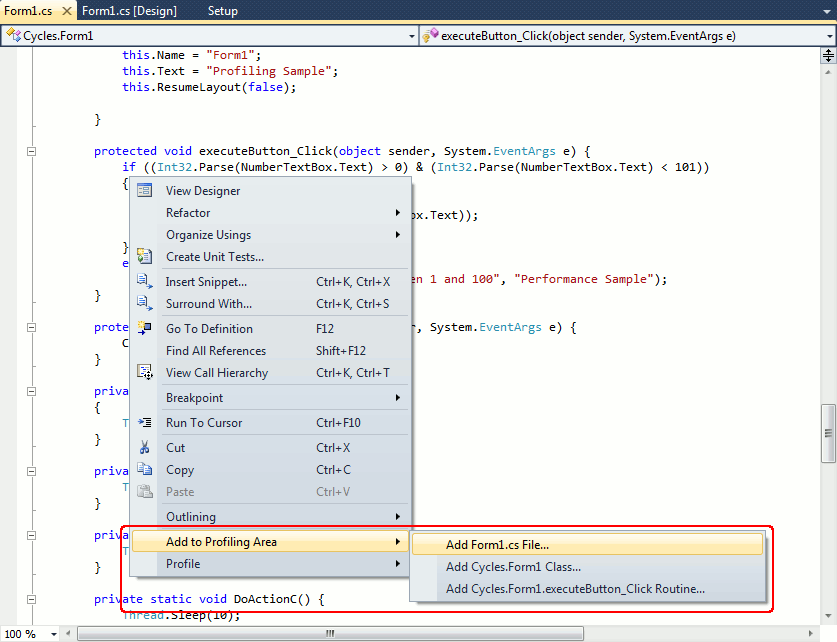
Task: Click this.ResumeLayout(false) code line
Action: [x=209, y=87]
